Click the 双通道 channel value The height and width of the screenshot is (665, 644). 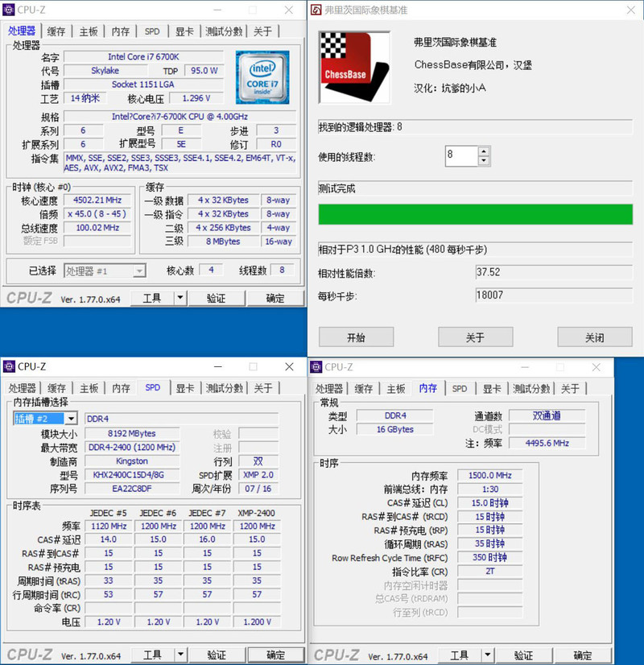click(547, 415)
